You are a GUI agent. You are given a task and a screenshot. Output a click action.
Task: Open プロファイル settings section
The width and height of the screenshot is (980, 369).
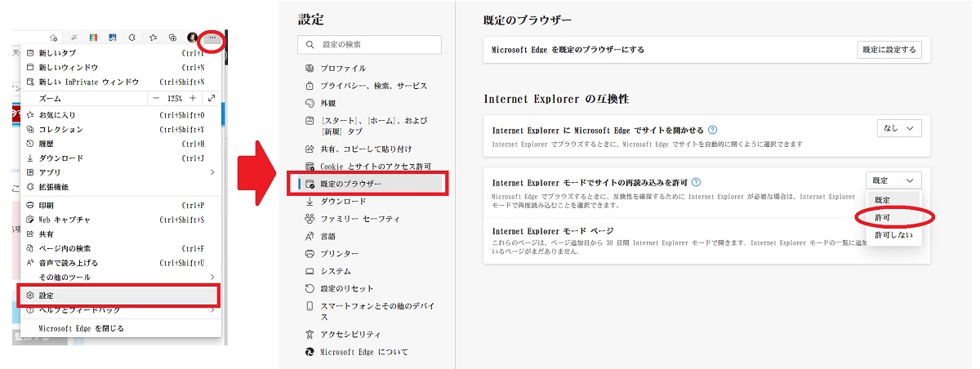[x=370, y=68]
